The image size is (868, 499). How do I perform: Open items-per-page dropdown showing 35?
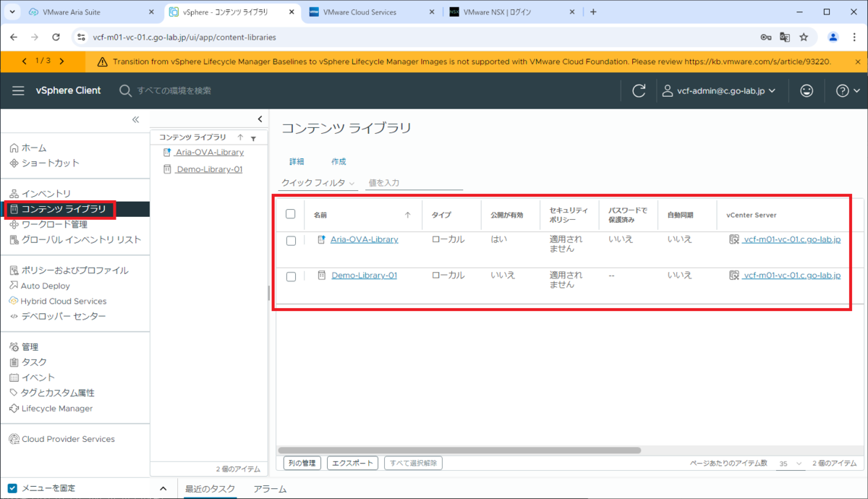point(791,464)
